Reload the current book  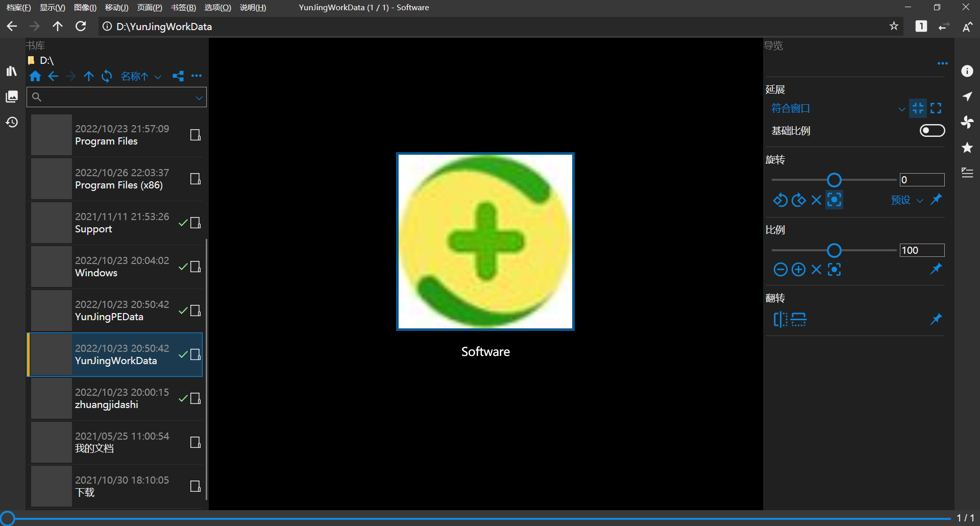click(81, 26)
